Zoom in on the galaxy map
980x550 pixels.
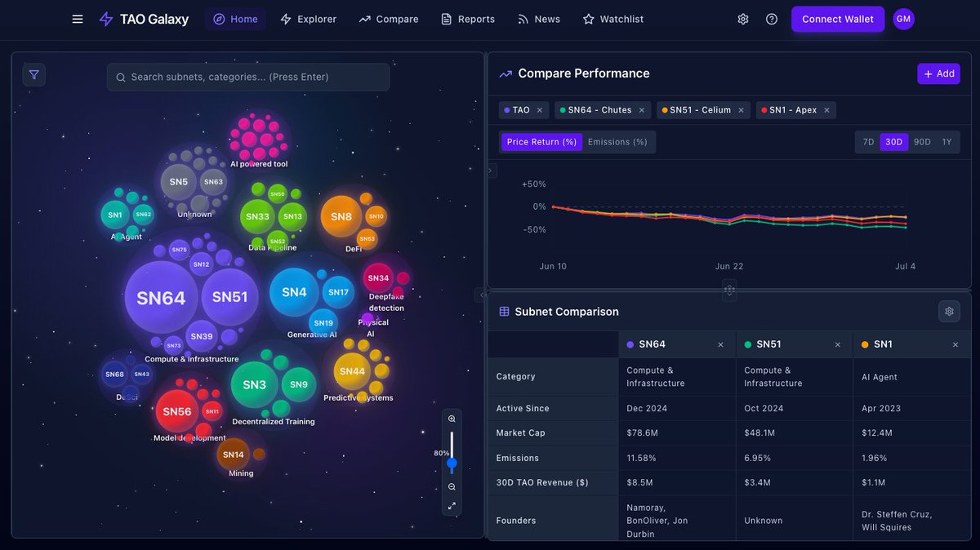pyautogui.click(x=452, y=419)
